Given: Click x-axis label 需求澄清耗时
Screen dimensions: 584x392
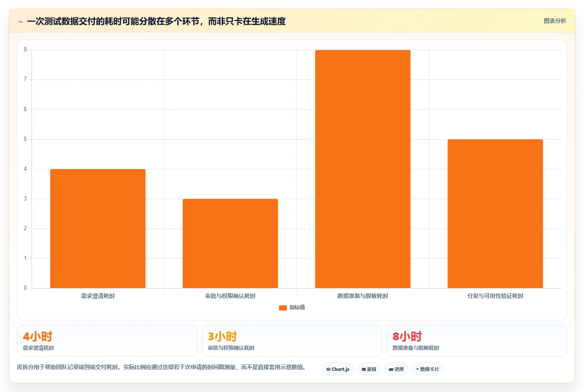Looking at the screenshot, I should [x=98, y=296].
